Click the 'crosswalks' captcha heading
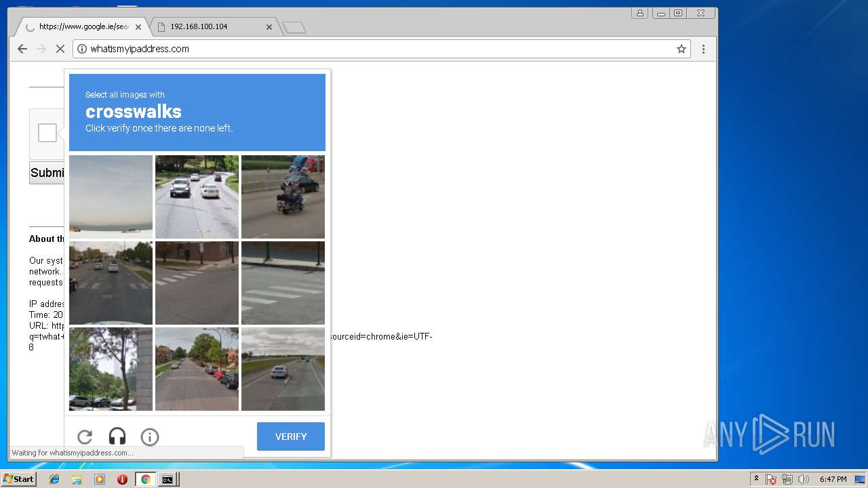868x488 pixels. click(134, 111)
